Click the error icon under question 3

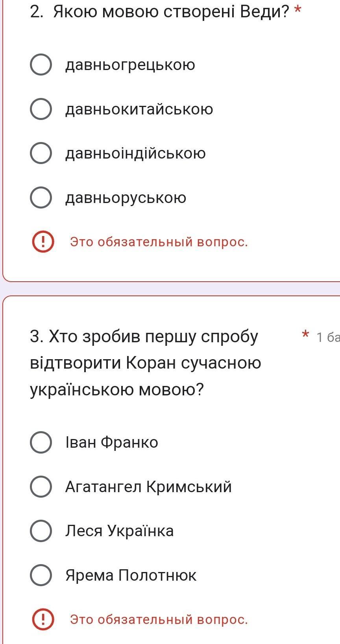tap(42, 619)
